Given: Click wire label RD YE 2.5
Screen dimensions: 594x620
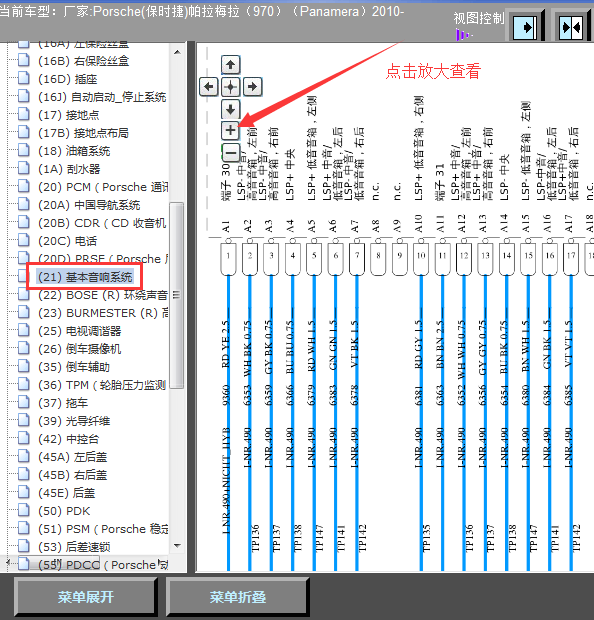Looking at the screenshot, I should [225, 344].
